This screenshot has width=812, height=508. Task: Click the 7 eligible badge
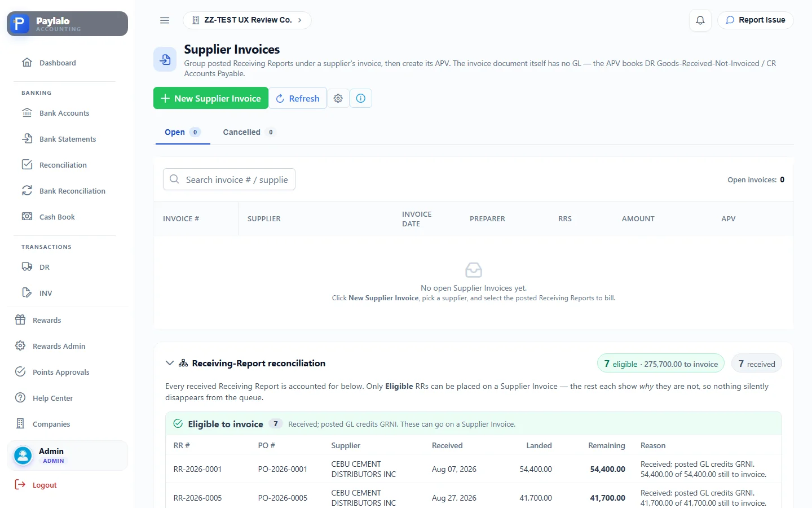coord(661,364)
